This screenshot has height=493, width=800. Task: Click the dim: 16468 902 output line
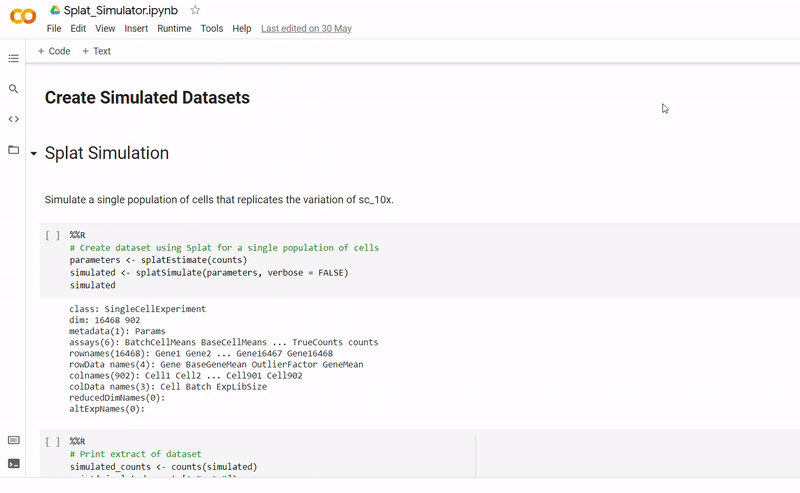pos(105,320)
